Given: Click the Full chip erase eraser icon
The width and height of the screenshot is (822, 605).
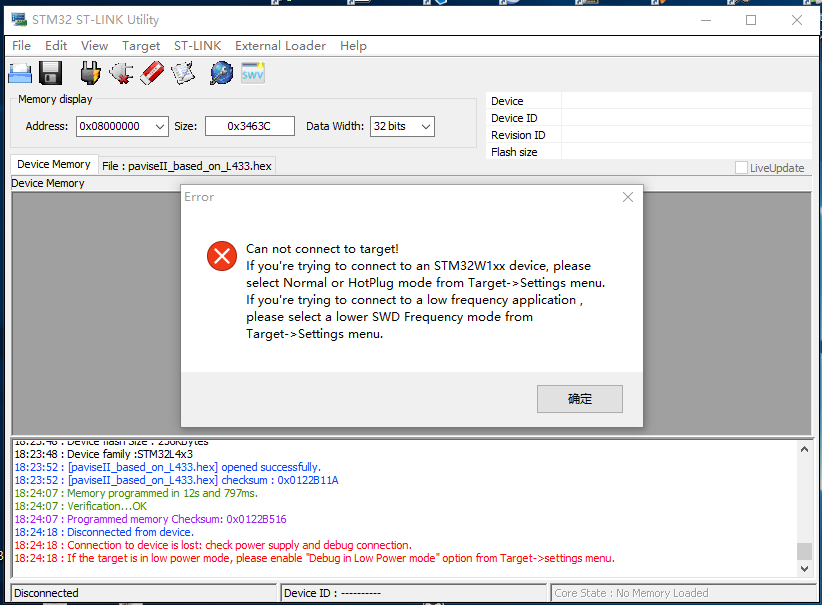Looking at the screenshot, I should (152, 73).
